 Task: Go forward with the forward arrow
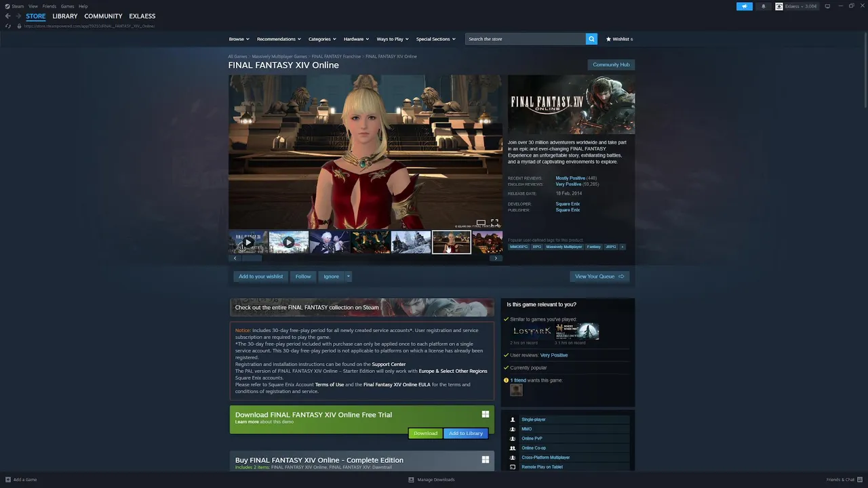click(x=18, y=16)
